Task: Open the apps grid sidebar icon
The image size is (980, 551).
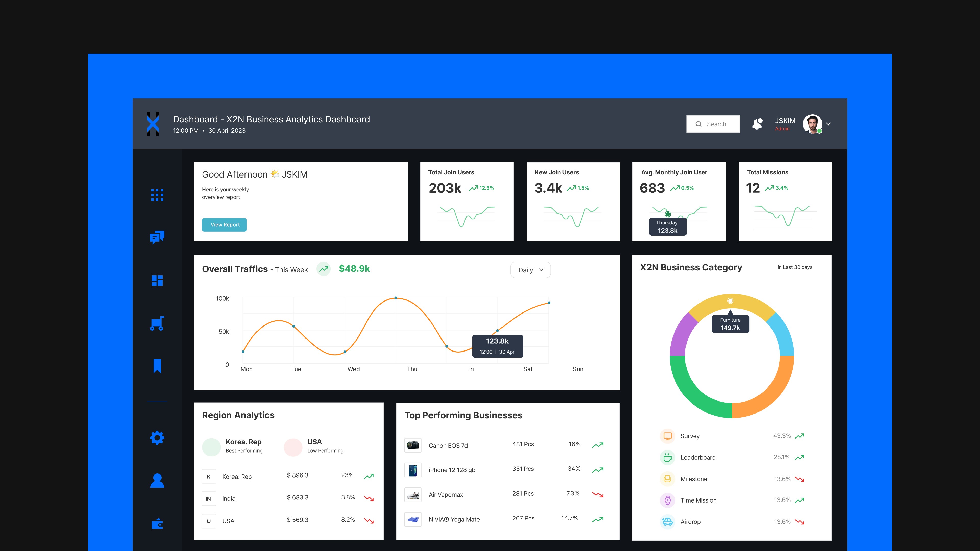Action: 157,195
